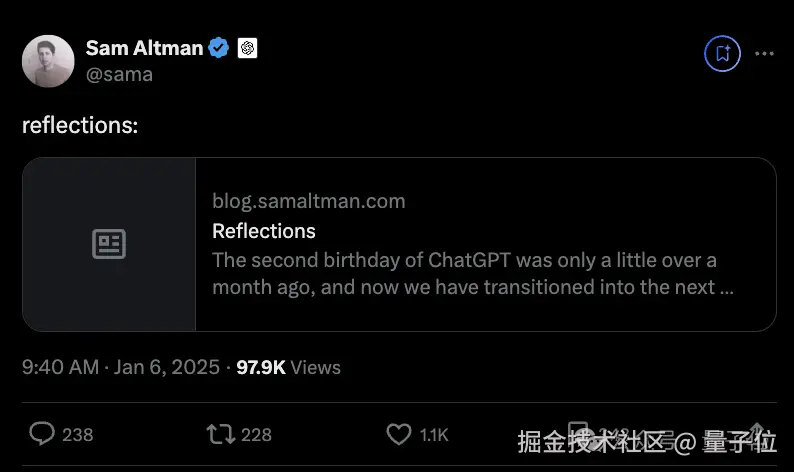Viewport: 794px width, 472px height.
Task: Click the 228 reposts count
Action: pos(256,434)
